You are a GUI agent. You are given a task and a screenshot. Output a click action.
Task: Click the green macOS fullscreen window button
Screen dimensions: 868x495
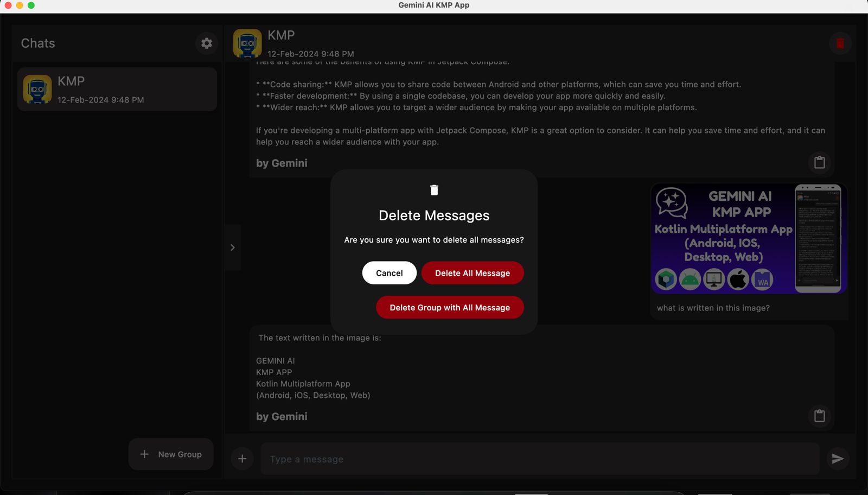tap(31, 5)
